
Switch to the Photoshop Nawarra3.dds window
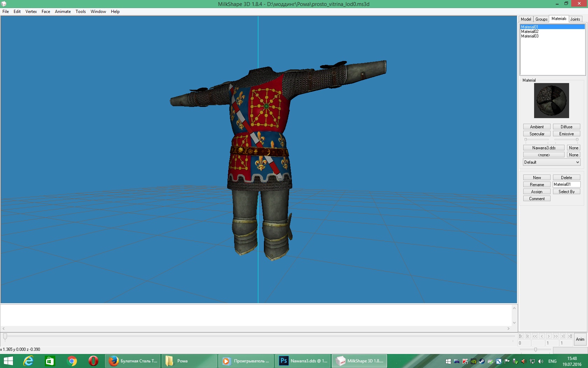point(303,361)
